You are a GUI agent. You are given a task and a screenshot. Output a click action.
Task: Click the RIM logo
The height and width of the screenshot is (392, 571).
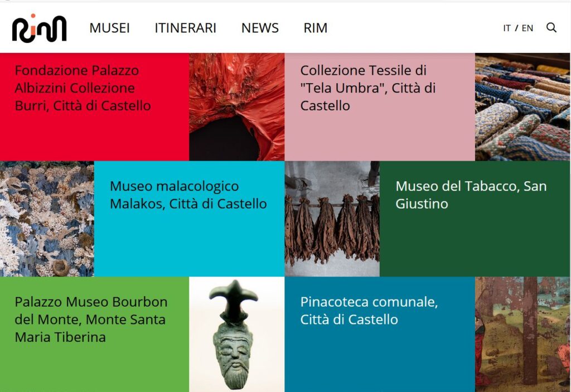tap(40, 28)
